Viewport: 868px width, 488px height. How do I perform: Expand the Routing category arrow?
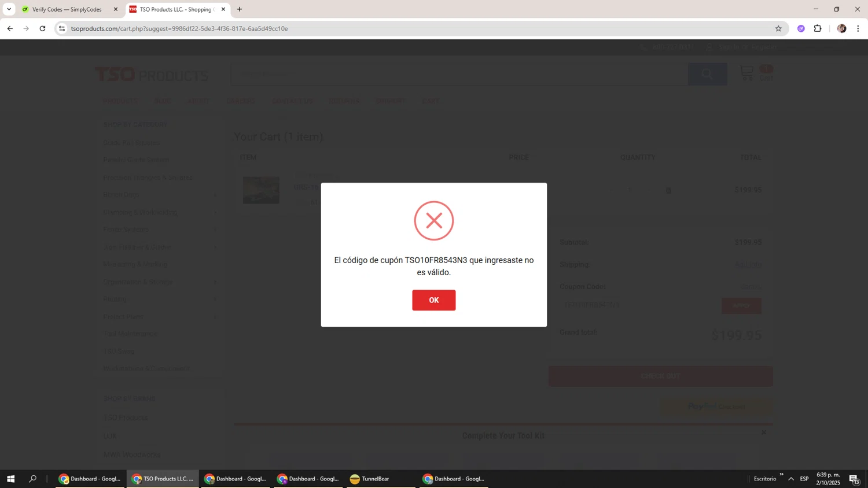pos(215,299)
